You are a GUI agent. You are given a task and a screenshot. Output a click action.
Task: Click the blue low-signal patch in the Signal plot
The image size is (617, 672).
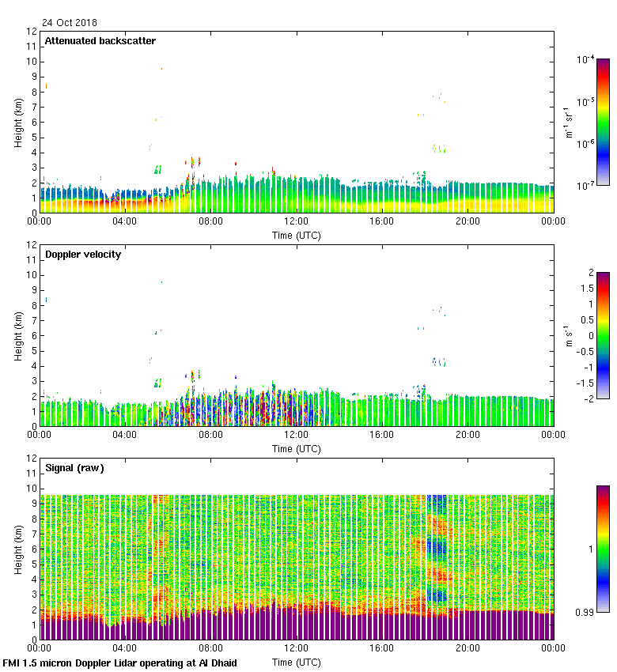point(437,546)
